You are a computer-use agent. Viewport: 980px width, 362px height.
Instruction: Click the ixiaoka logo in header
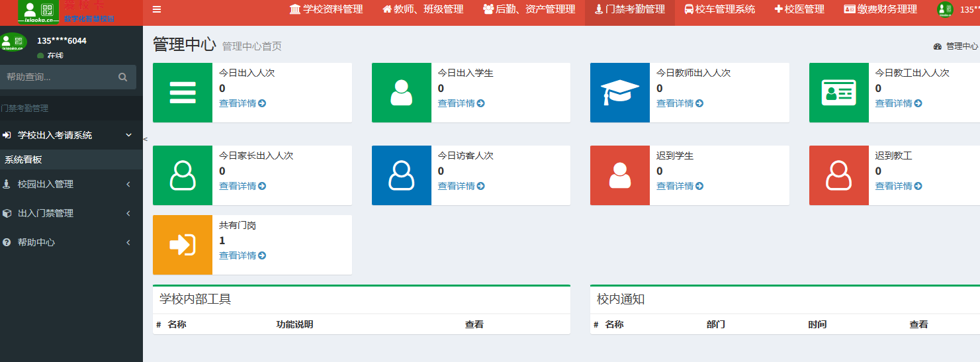click(x=38, y=11)
